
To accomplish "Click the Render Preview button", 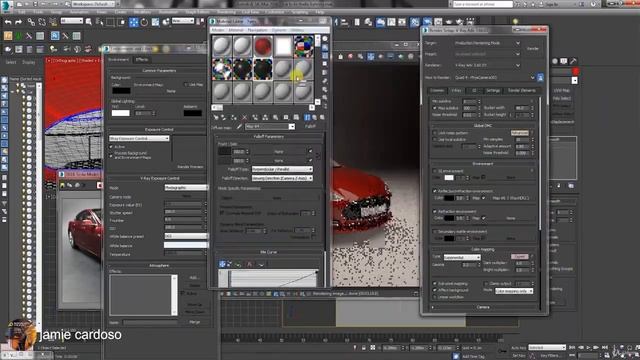I will tap(190, 167).
